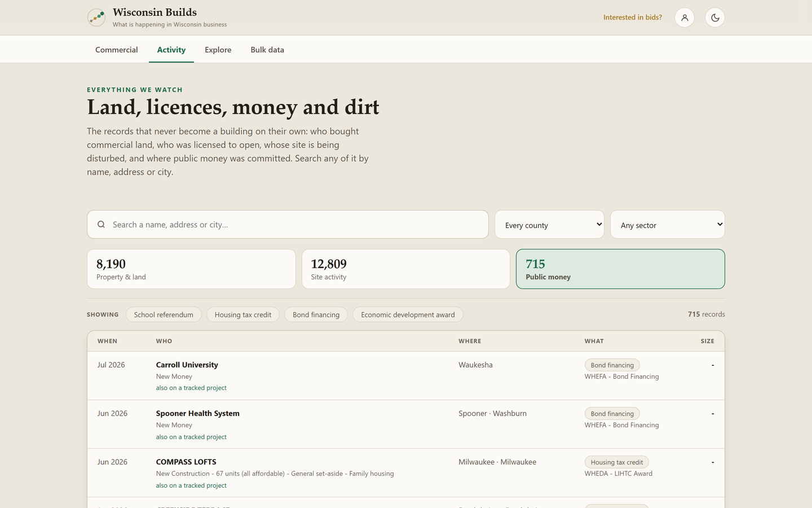
Task: Click the Wisconsin Builds logo icon
Action: (x=96, y=17)
